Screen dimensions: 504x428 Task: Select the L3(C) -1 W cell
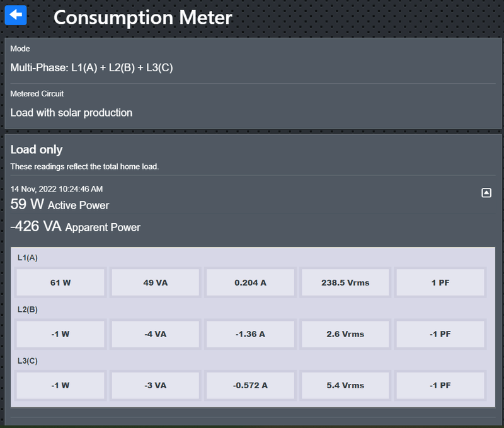(60, 385)
